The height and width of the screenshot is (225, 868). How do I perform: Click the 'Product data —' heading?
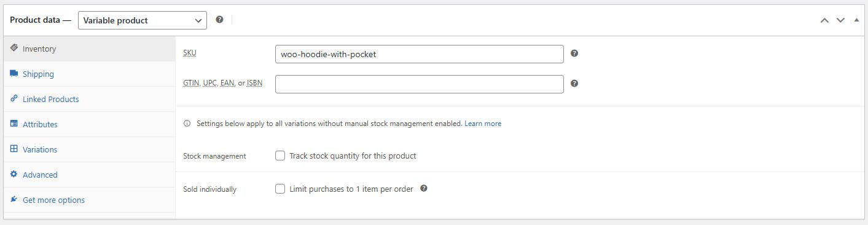coord(41,20)
